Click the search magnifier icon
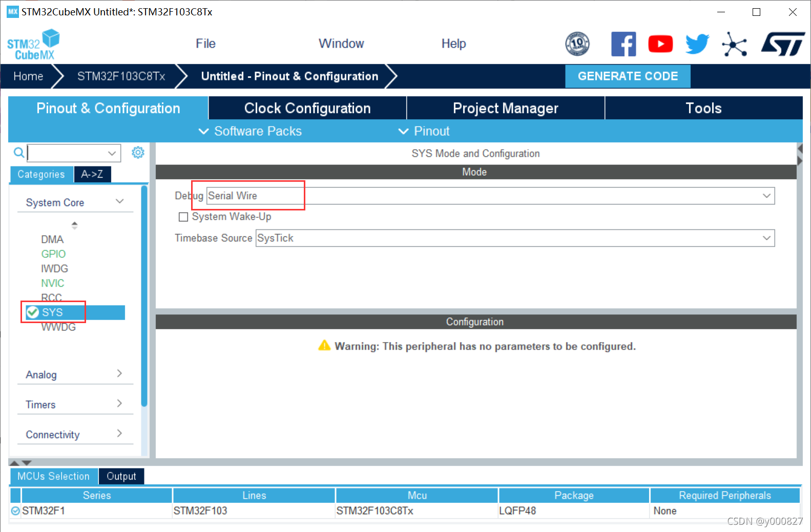The width and height of the screenshot is (811, 532). click(18, 153)
